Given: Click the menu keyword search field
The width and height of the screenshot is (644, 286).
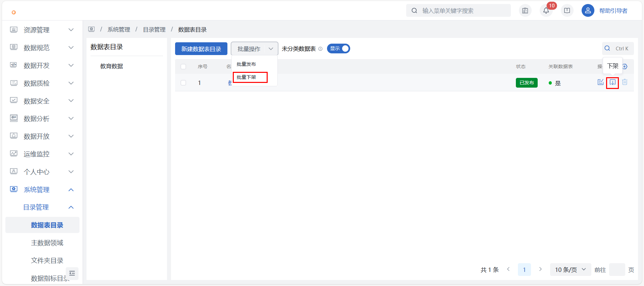Looking at the screenshot, I should 459,11.
